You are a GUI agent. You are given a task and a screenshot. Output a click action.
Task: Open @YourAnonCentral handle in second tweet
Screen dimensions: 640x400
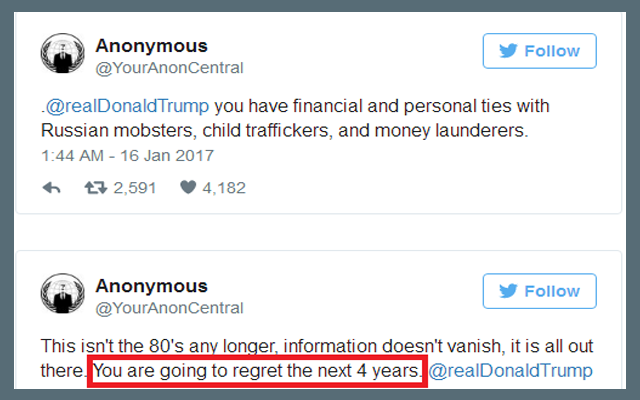coord(169,308)
